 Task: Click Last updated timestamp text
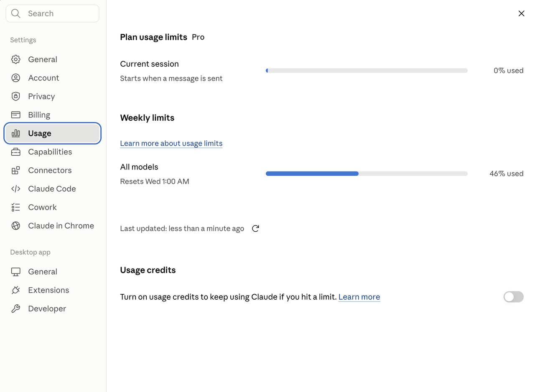coord(182,228)
